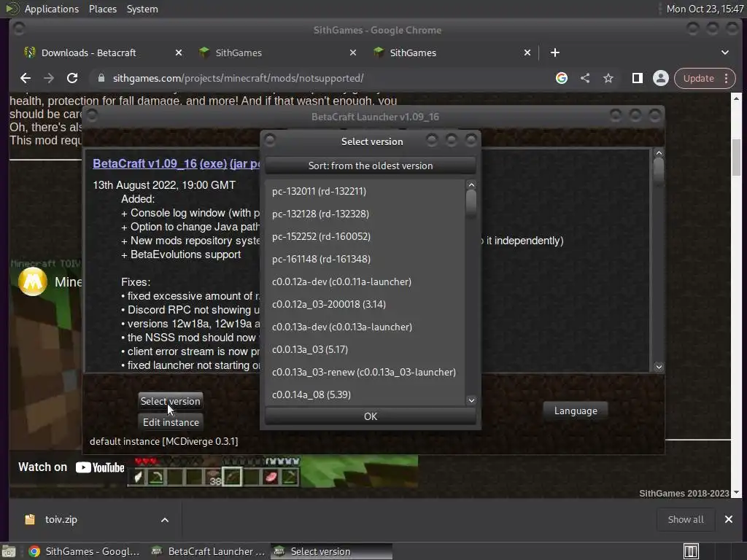Click Chrome page scrollbar thumb
Image resolution: width=747 pixels, height=560 pixels.
736,157
